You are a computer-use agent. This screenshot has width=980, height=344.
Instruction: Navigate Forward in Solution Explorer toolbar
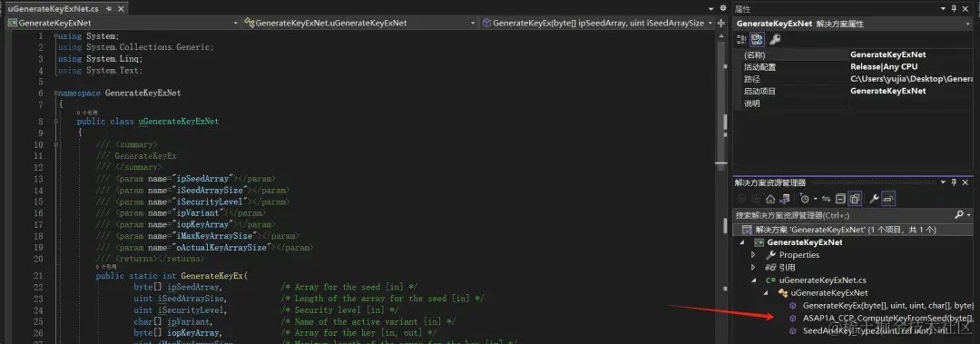point(756,198)
